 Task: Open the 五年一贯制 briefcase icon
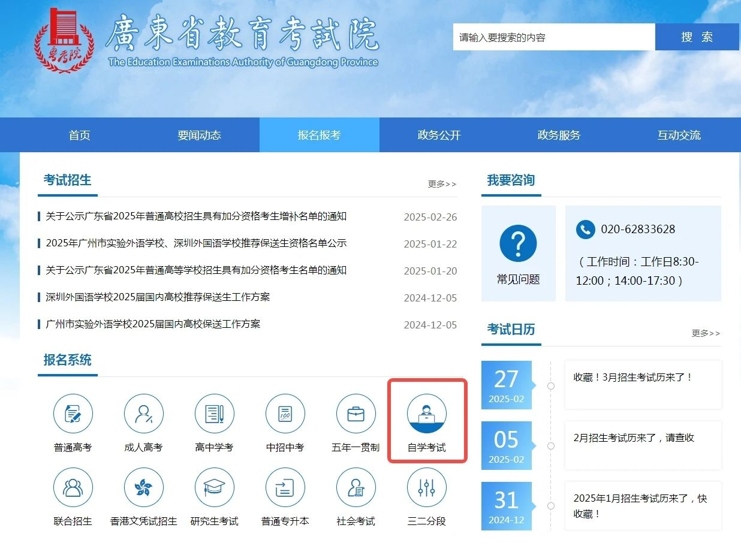tap(356, 414)
